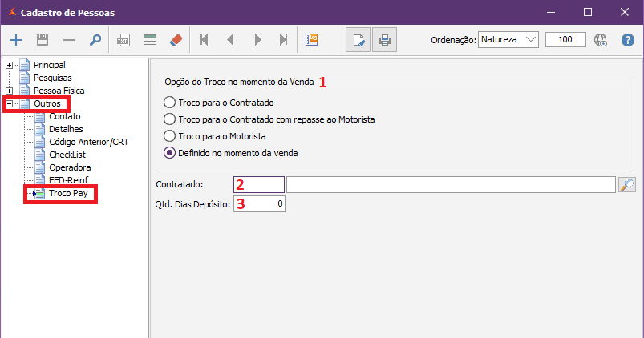Click the Contratado code input field
644x338 pixels.
259,185
